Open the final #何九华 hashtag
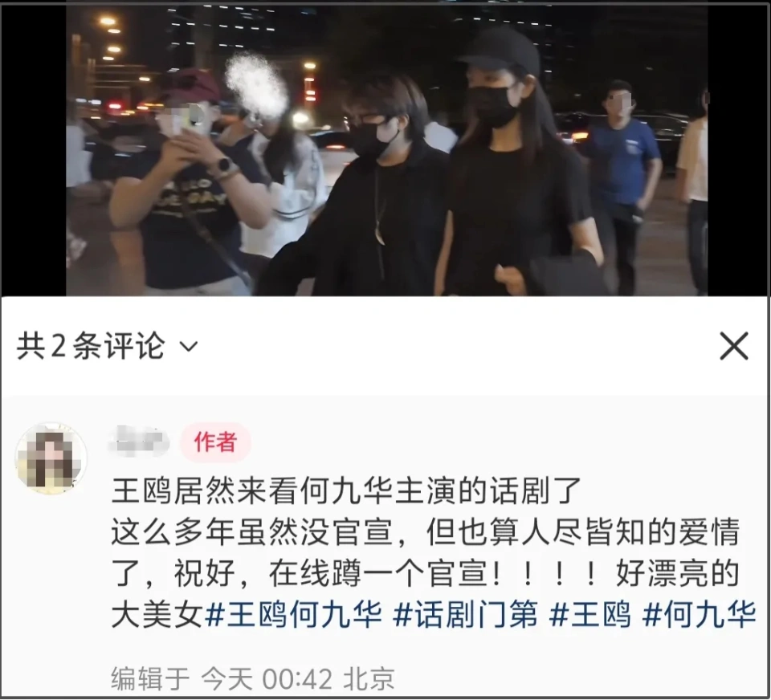 tap(699, 614)
